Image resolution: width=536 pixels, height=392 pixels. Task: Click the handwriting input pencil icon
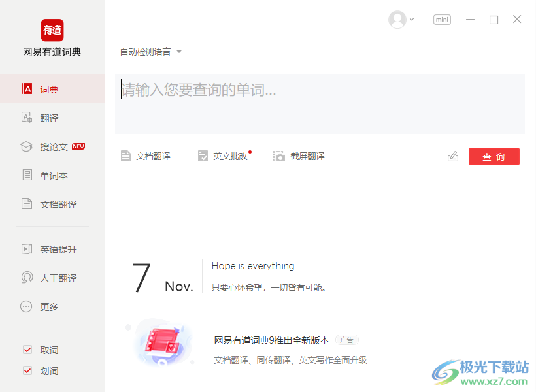point(453,157)
